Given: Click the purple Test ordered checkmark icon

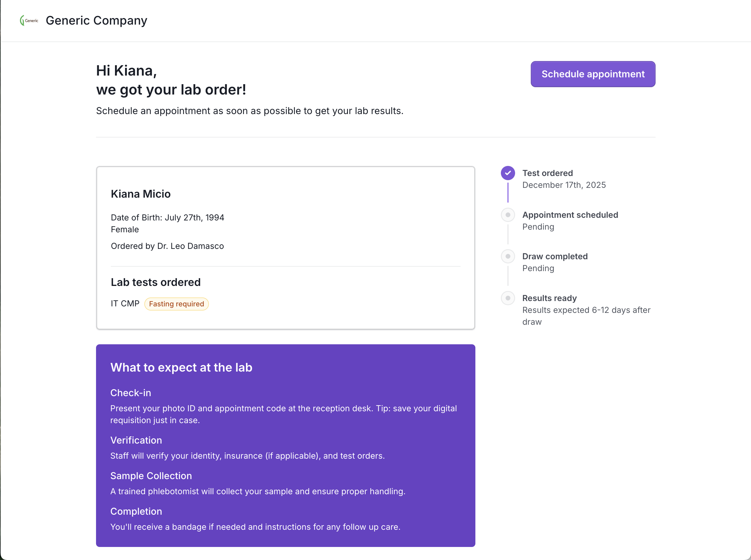Looking at the screenshot, I should click(x=508, y=173).
